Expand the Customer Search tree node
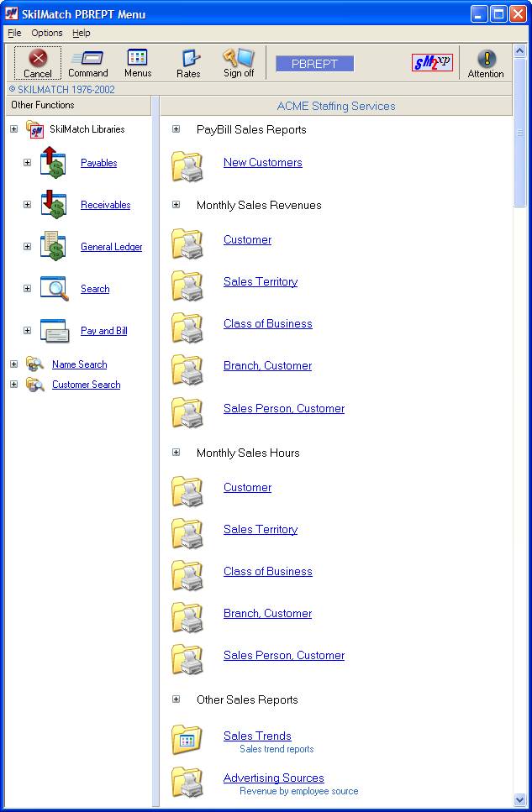Image resolution: width=532 pixels, height=812 pixels. coord(14,385)
